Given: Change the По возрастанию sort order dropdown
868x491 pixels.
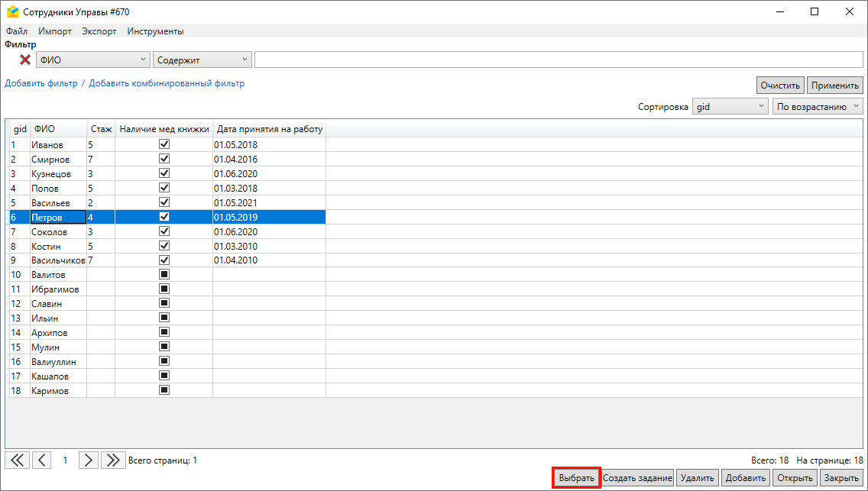Looking at the screenshot, I should tap(818, 107).
